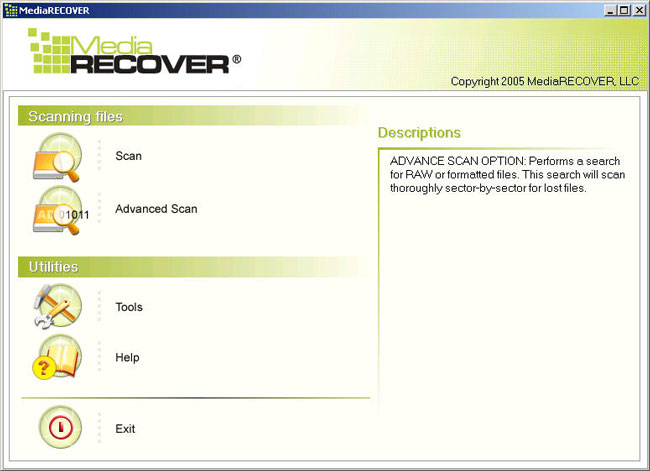Click the Descriptions heading
650x471 pixels.
(419, 133)
